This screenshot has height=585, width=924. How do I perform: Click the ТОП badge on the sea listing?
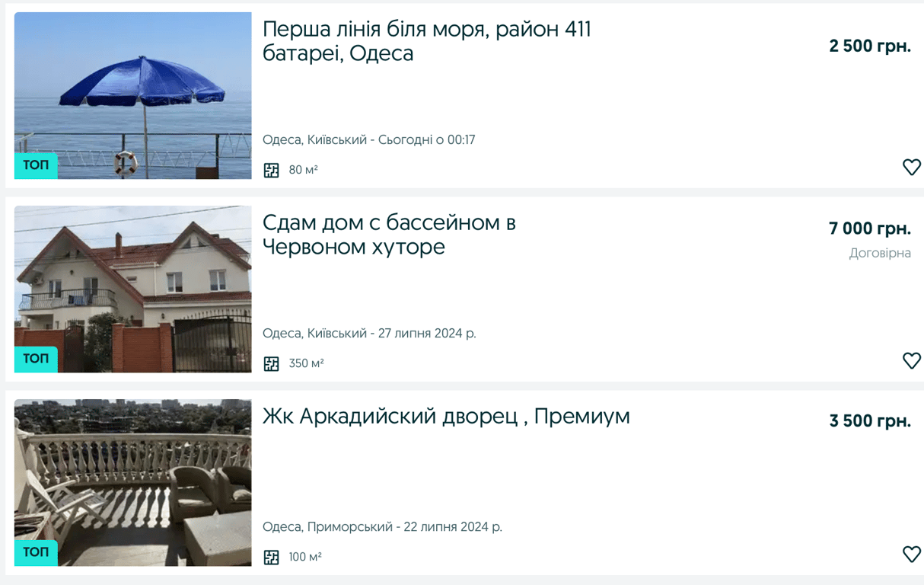(x=36, y=165)
